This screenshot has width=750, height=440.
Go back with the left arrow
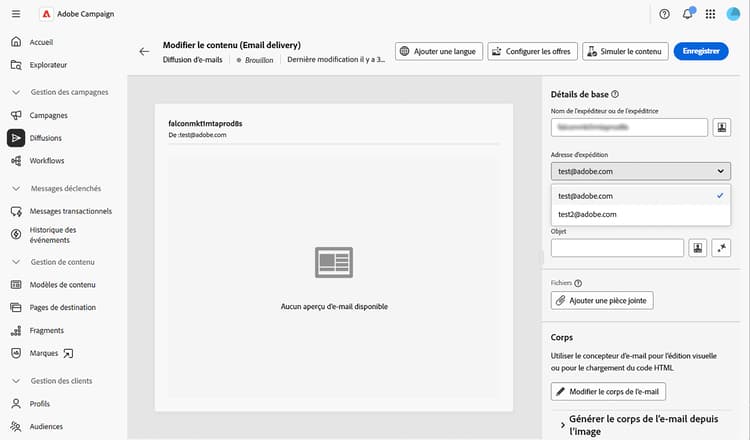144,51
